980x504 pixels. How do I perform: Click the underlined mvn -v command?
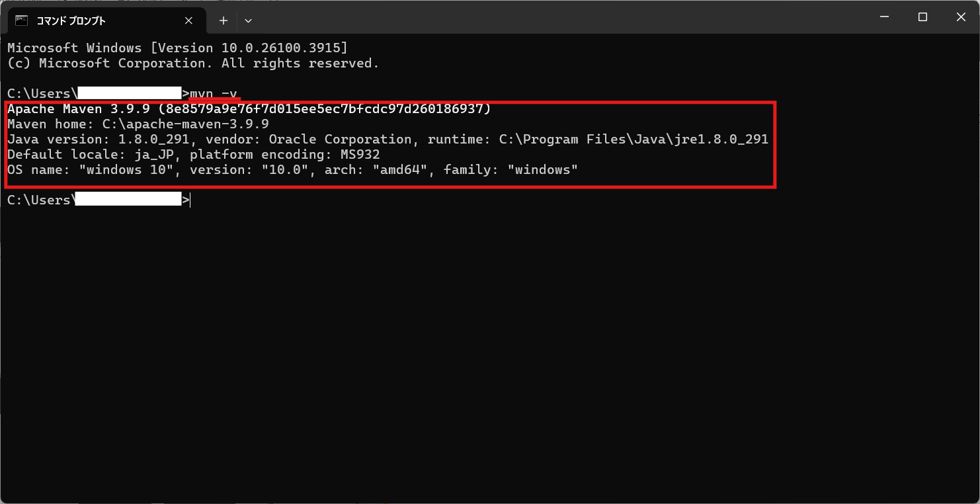coord(213,93)
